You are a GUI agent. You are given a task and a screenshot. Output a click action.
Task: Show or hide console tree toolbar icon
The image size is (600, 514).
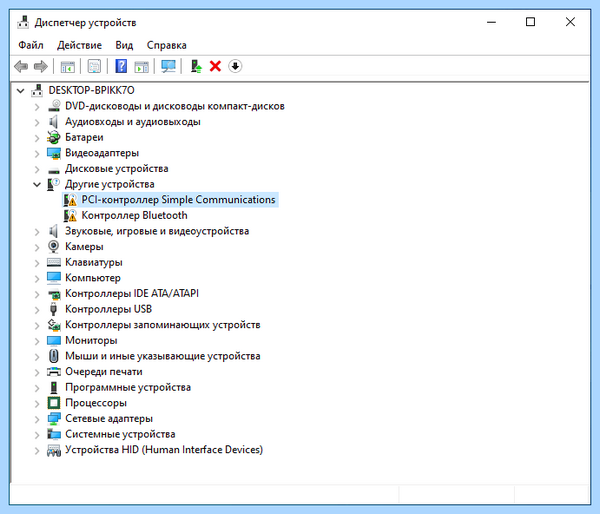[x=68, y=67]
